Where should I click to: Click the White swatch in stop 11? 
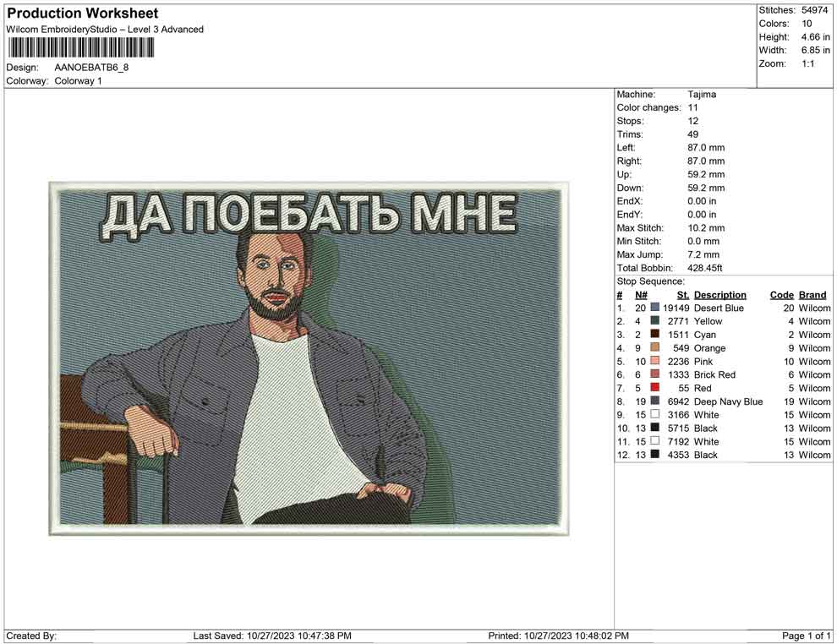point(655,441)
